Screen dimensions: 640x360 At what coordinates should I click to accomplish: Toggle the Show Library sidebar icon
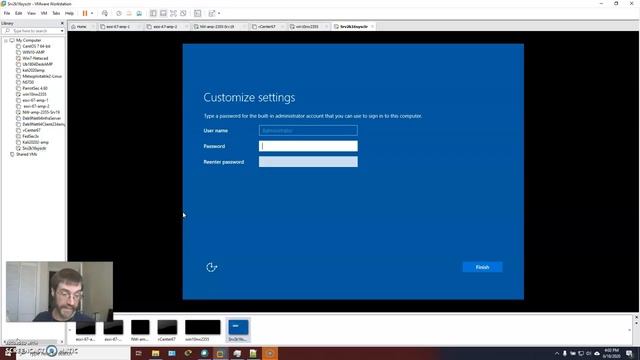coord(153,13)
